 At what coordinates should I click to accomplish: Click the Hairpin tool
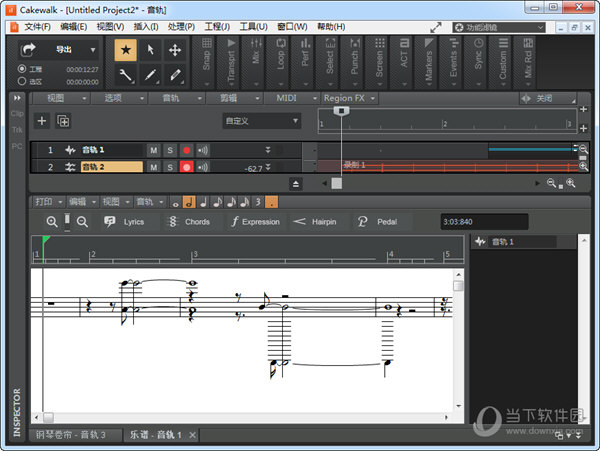click(315, 222)
